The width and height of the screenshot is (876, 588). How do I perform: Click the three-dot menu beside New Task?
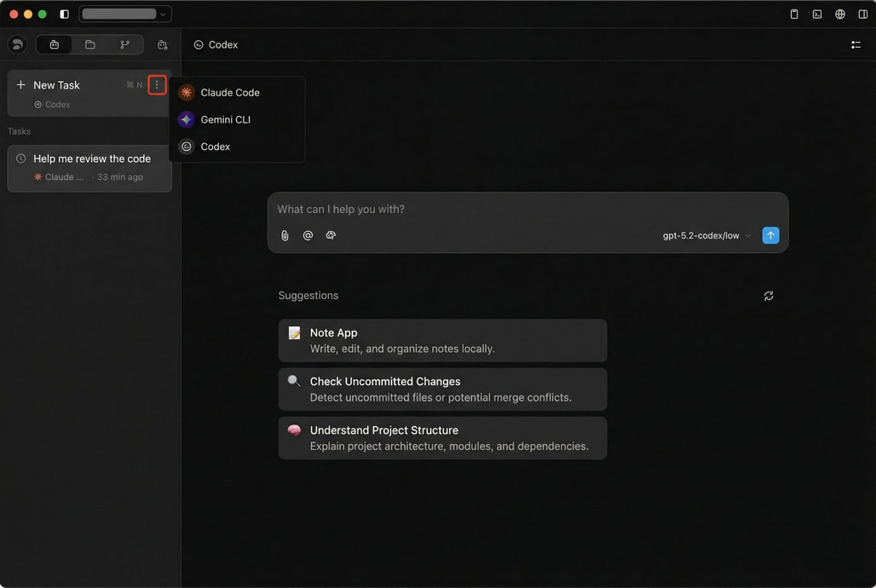click(x=157, y=85)
